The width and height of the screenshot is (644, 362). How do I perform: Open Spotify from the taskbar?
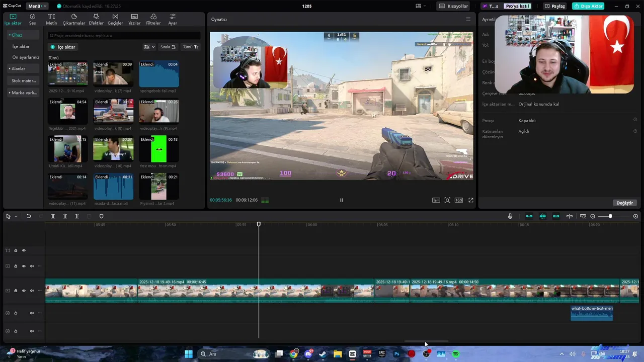(x=456, y=354)
